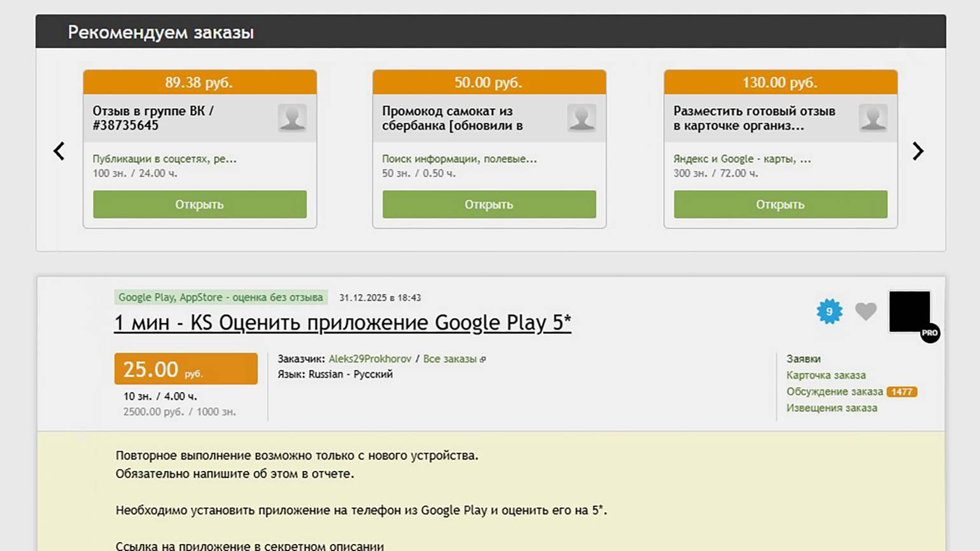Open the 50.00 руб. promo code order
This screenshot has height=551, width=980.
tap(489, 204)
